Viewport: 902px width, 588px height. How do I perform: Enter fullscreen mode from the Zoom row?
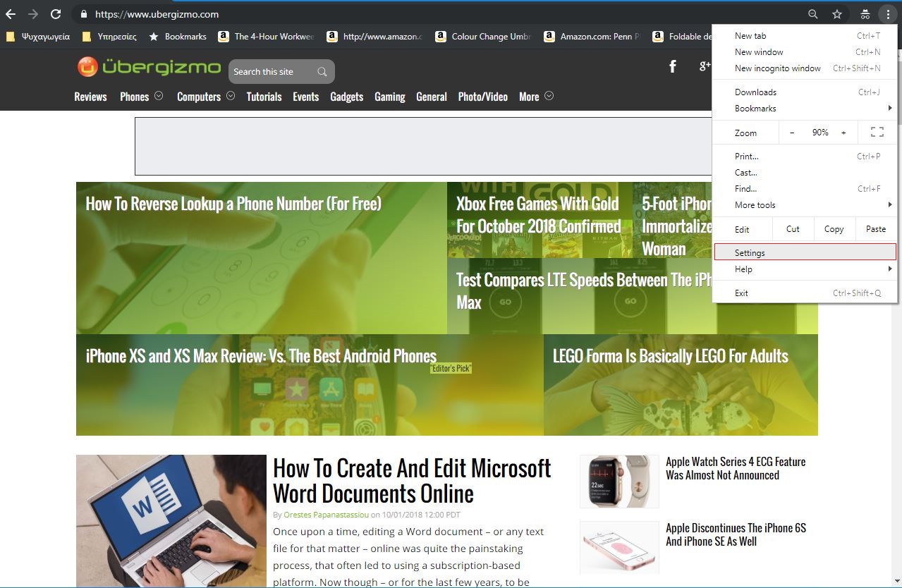877,132
